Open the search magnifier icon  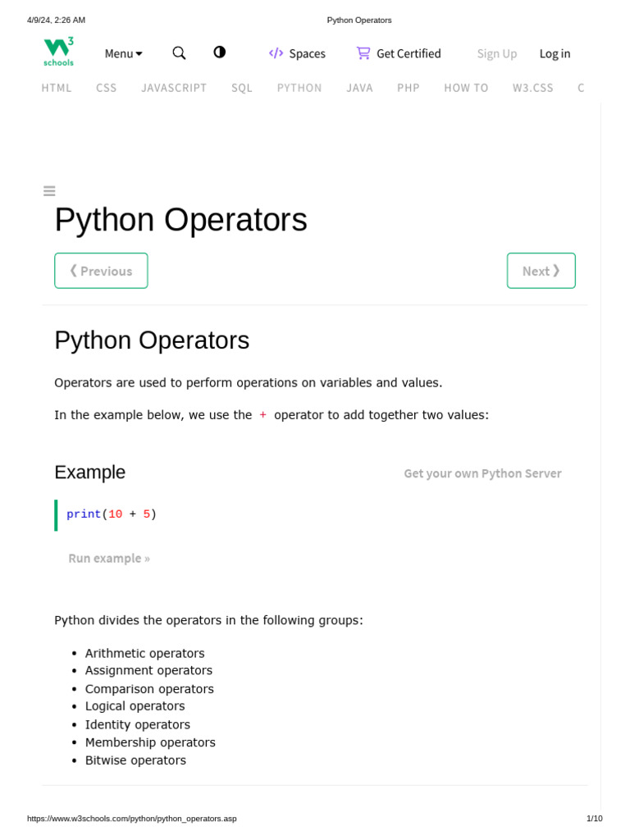click(179, 53)
